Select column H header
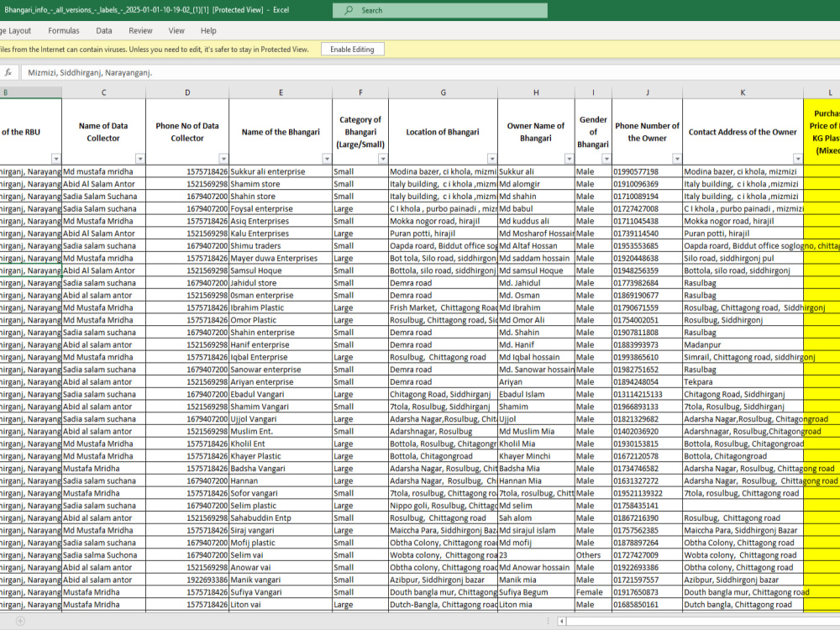The height and width of the screenshot is (630, 840). pyautogui.click(x=536, y=92)
